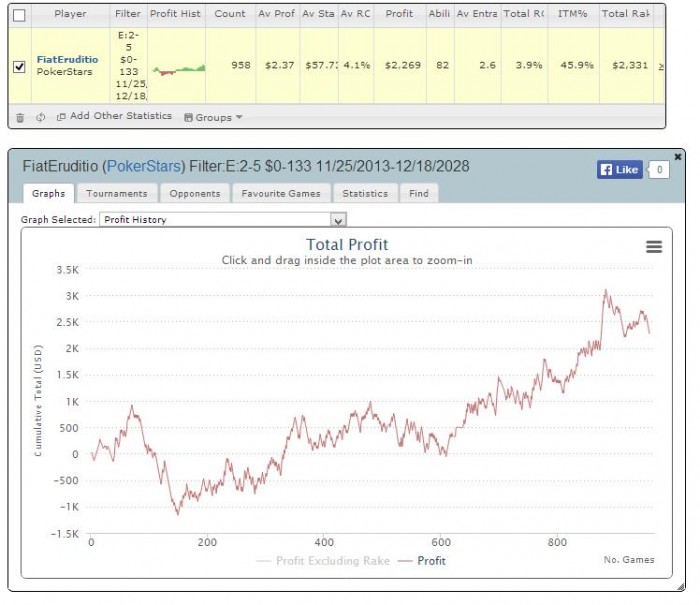Image resolution: width=700 pixels, height=605 pixels.
Task: Open the Groups dropdown
Action: pos(213,117)
